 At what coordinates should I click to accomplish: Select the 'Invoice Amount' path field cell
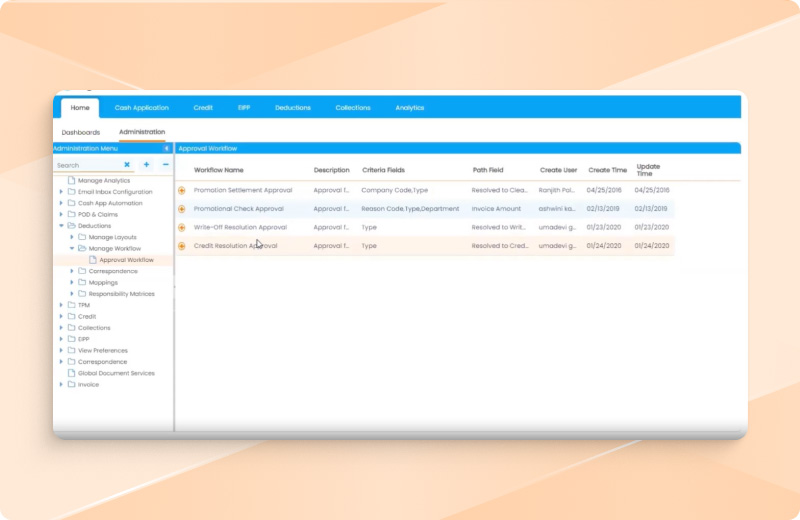click(496, 209)
